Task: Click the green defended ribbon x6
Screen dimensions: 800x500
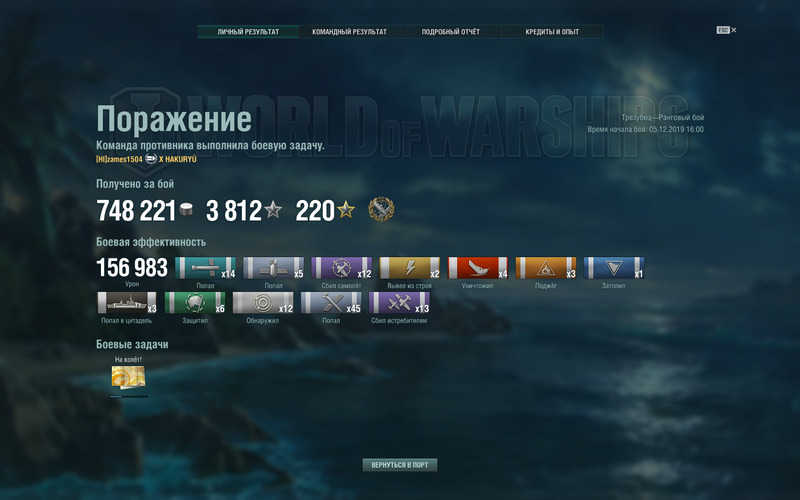Action: 195,303
